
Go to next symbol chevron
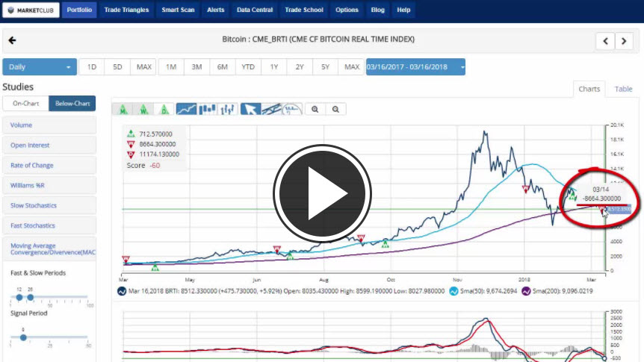tap(625, 41)
